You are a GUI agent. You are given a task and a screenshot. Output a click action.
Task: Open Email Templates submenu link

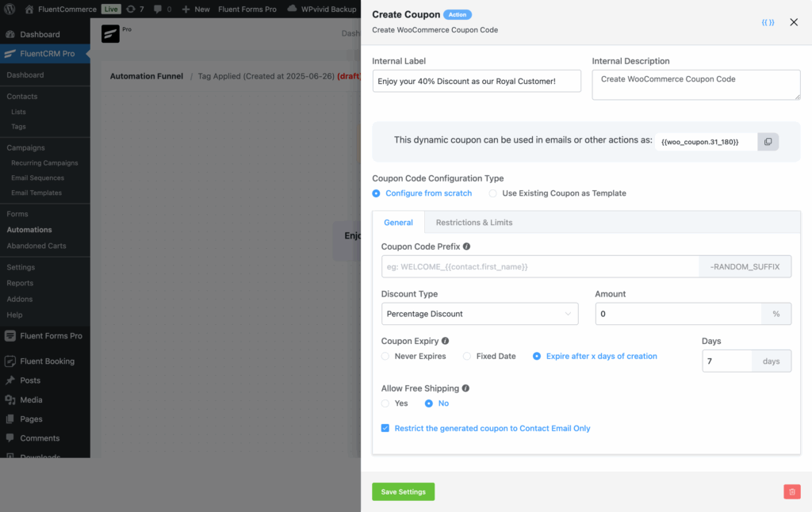pyautogui.click(x=36, y=193)
